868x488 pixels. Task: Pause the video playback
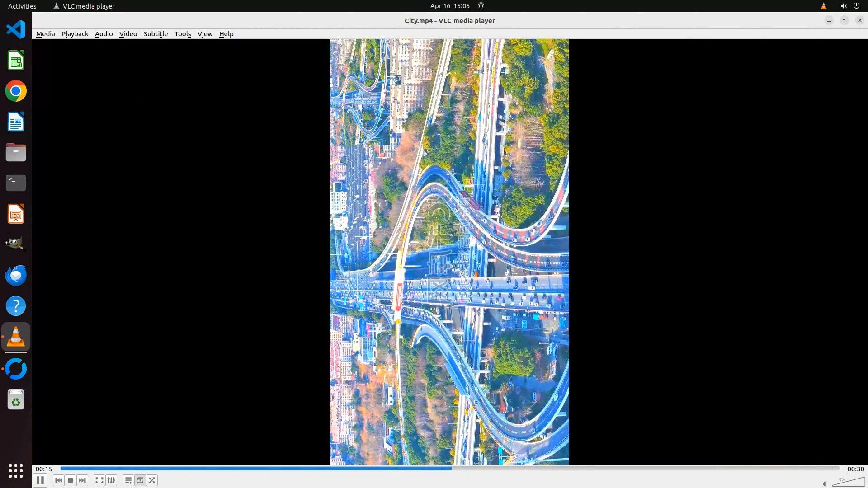click(x=40, y=480)
